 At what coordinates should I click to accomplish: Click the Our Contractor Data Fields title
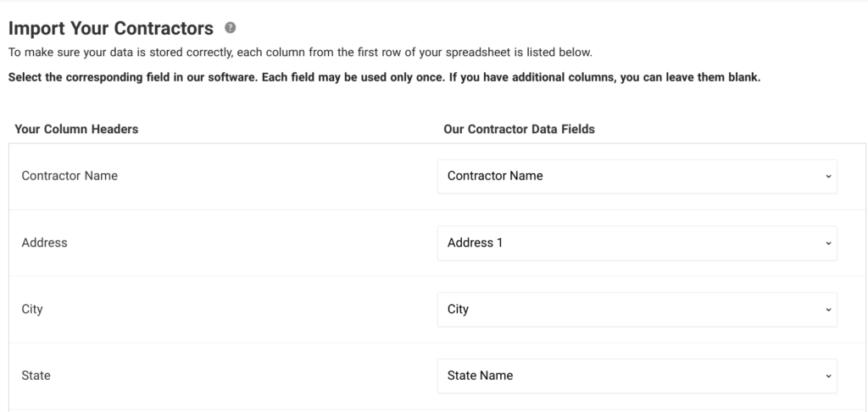point(519,130)
